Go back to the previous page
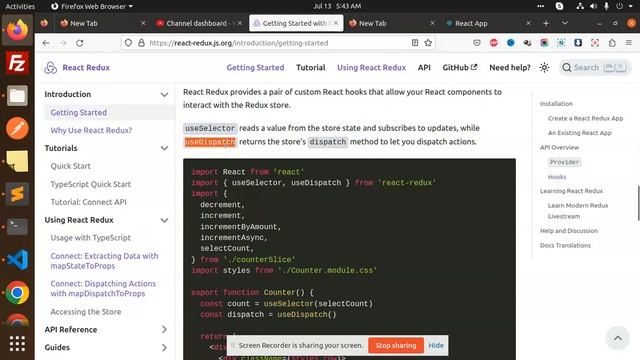Screen dimensions: 640x360 (x=46, y=43)
